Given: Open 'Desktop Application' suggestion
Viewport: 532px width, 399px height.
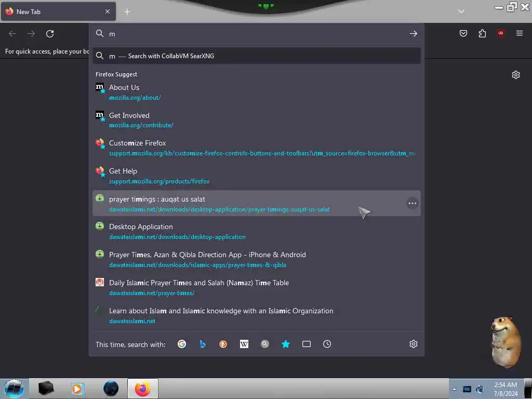Looking at the screenshot, I should 257,231.
